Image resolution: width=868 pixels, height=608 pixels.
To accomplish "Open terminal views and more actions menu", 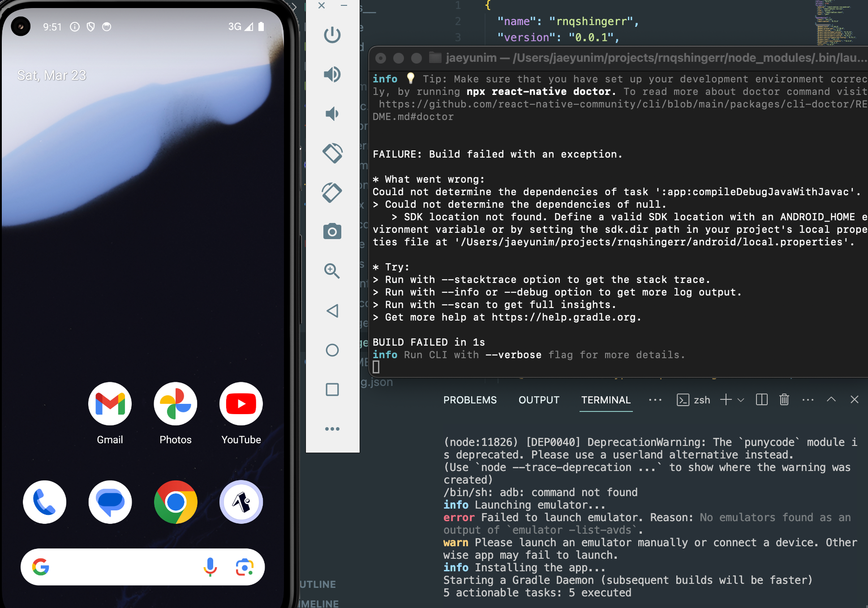I will pos(808,399).
